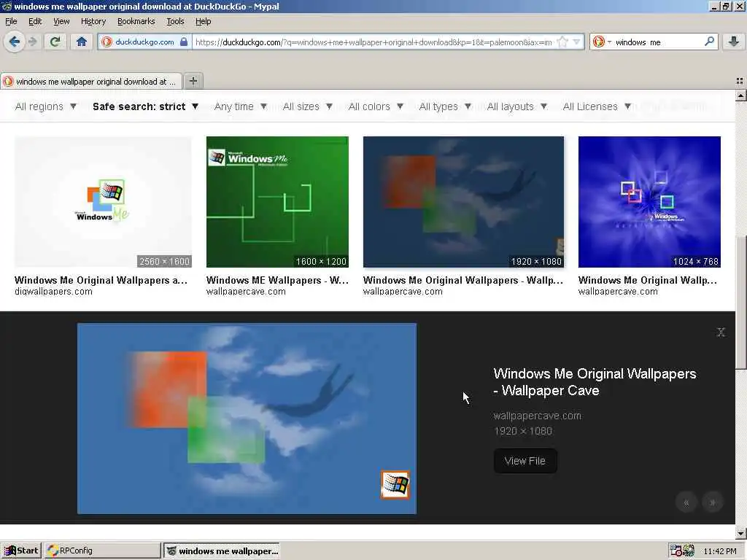The height and width of the screenshot is (560, 747).
Task: Open the Bookmarks menu
Action: pos(136,21)
